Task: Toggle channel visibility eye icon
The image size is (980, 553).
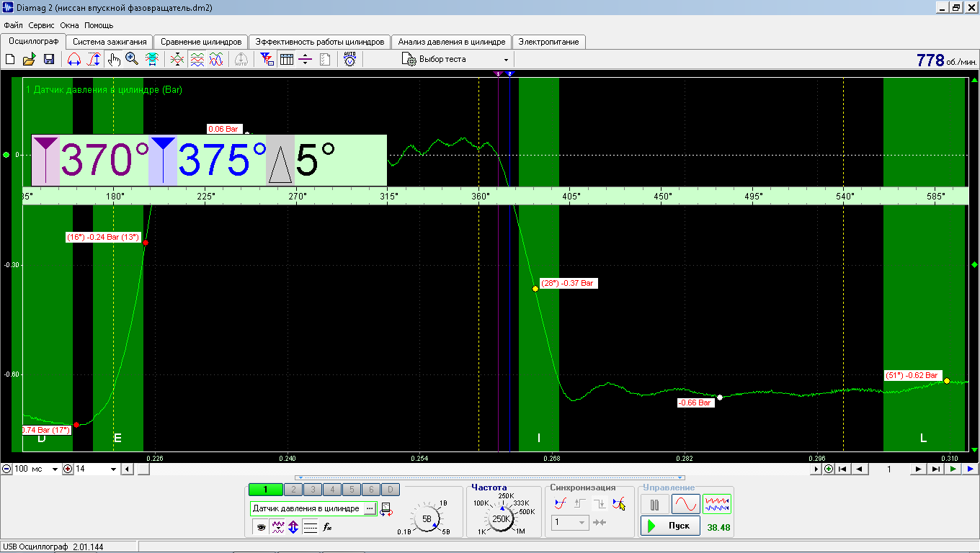Action: [x=261, y=527]
